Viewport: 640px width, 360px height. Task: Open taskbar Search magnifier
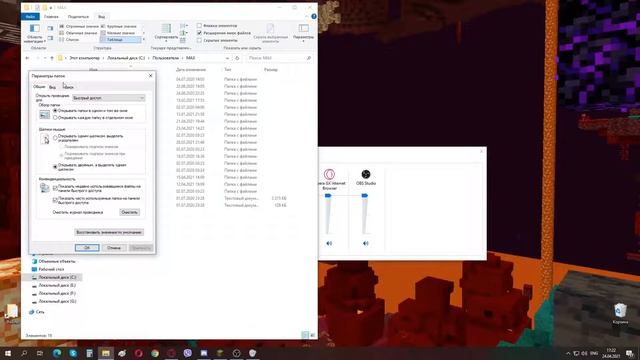24,353
